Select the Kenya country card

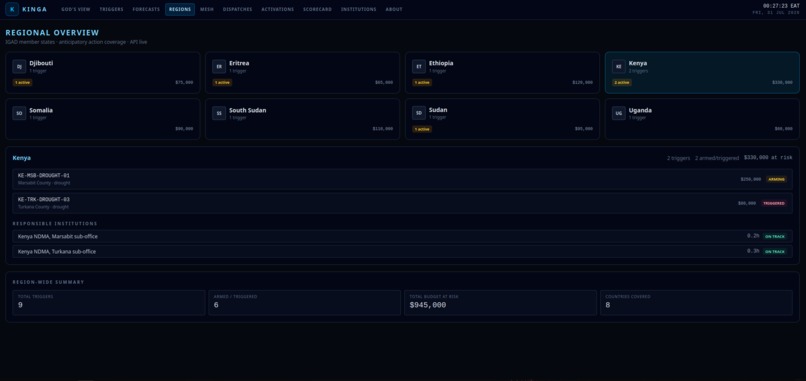[702, 72]
